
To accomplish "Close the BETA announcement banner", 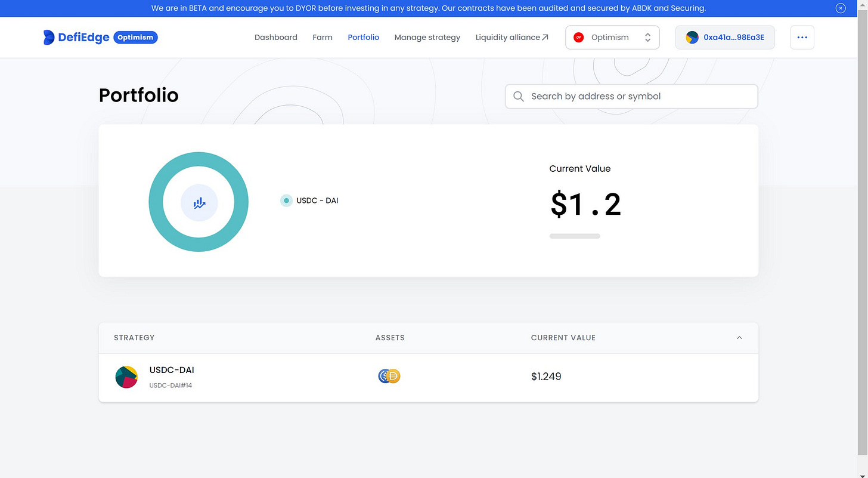I will pyautogui.click(x=841, y=8).
